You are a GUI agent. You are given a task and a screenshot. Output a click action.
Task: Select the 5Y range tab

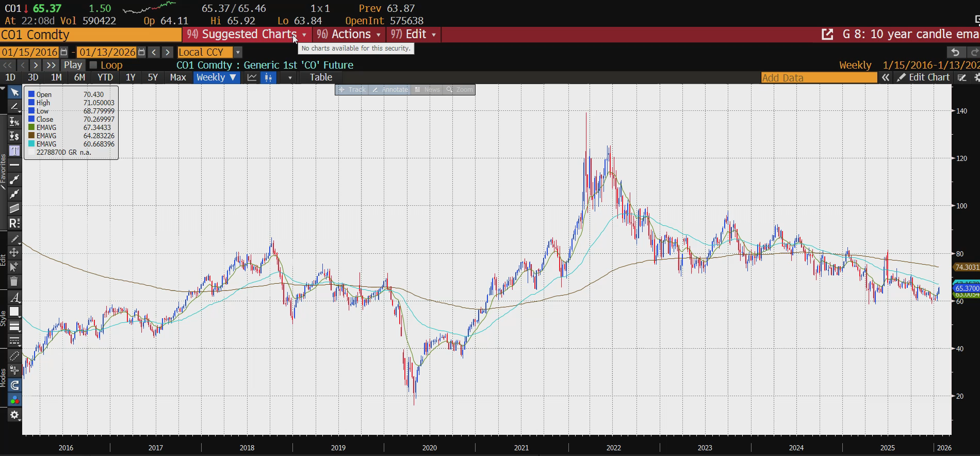pyautogui.click(x=153, y=77)
